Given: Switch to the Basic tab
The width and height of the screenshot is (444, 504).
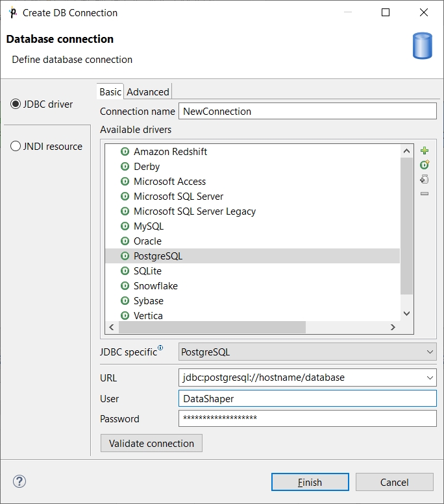Looking at the screenshot, I should [x=110, y=92].
